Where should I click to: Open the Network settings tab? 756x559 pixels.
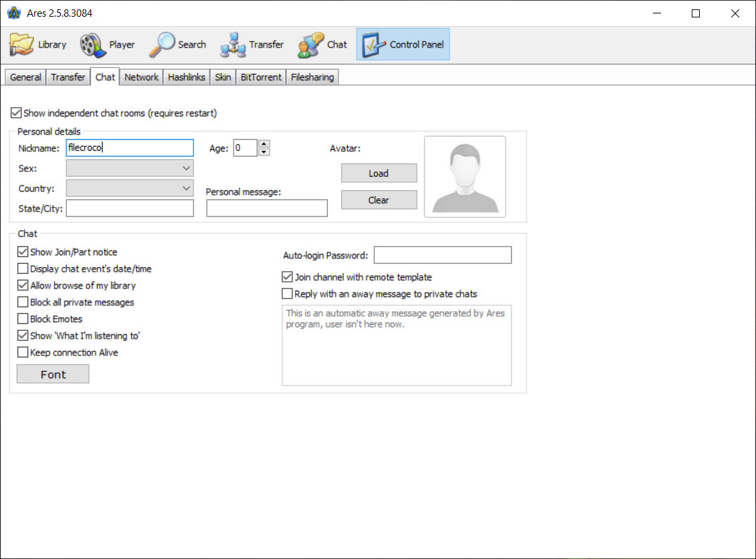[x=141, y=77]
